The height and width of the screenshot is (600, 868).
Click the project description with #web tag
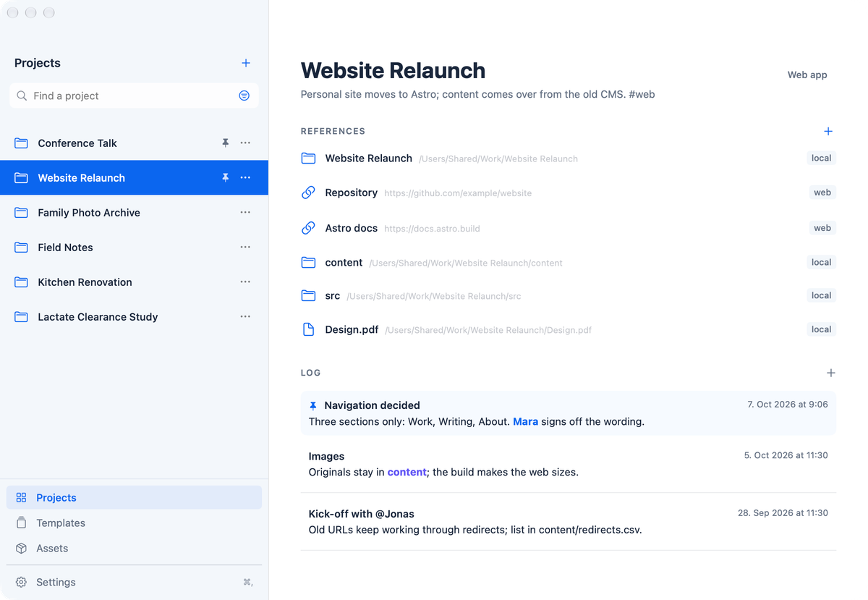point(477,94)
